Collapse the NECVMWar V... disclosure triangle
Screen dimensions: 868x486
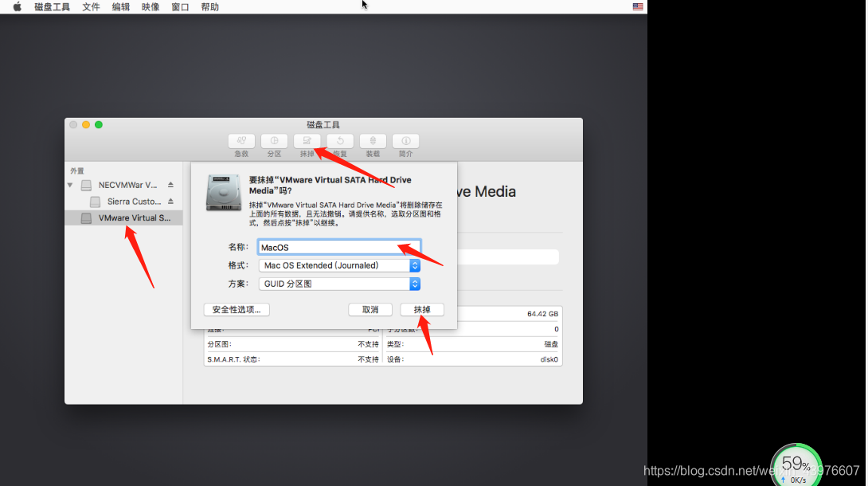click(70, 185)
